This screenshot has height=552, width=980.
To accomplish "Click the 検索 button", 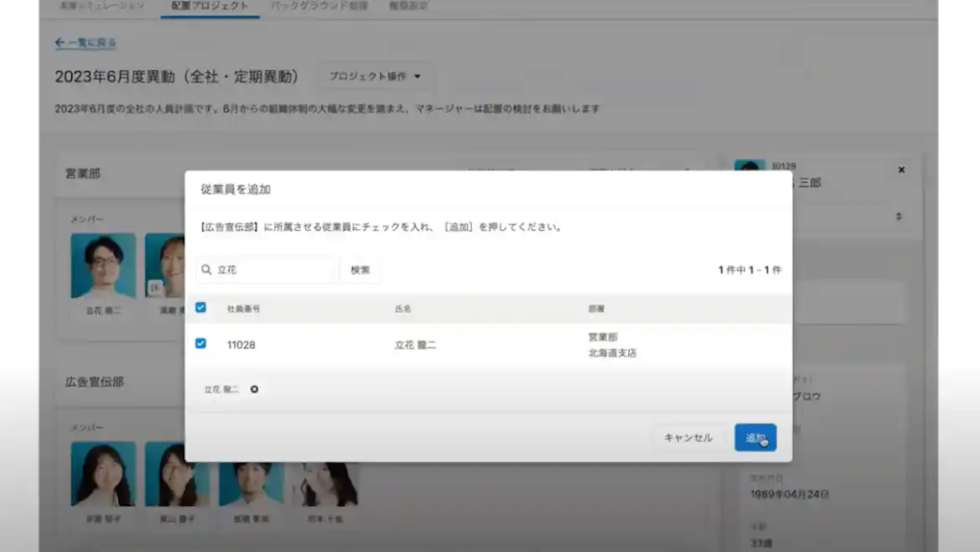I will (x=360, y=270).
